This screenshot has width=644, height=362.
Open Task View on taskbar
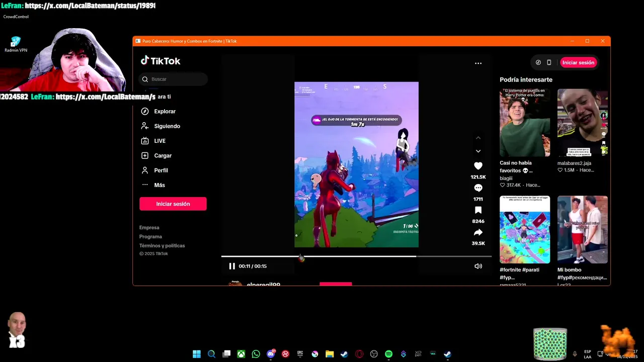[x=226, y=354]
